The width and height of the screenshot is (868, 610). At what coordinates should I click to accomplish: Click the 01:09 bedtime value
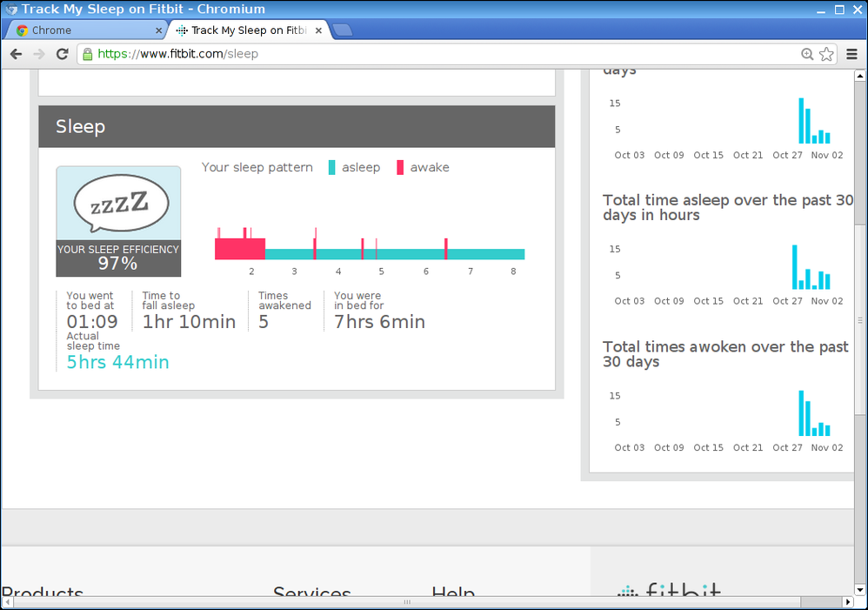coord(92,322)
